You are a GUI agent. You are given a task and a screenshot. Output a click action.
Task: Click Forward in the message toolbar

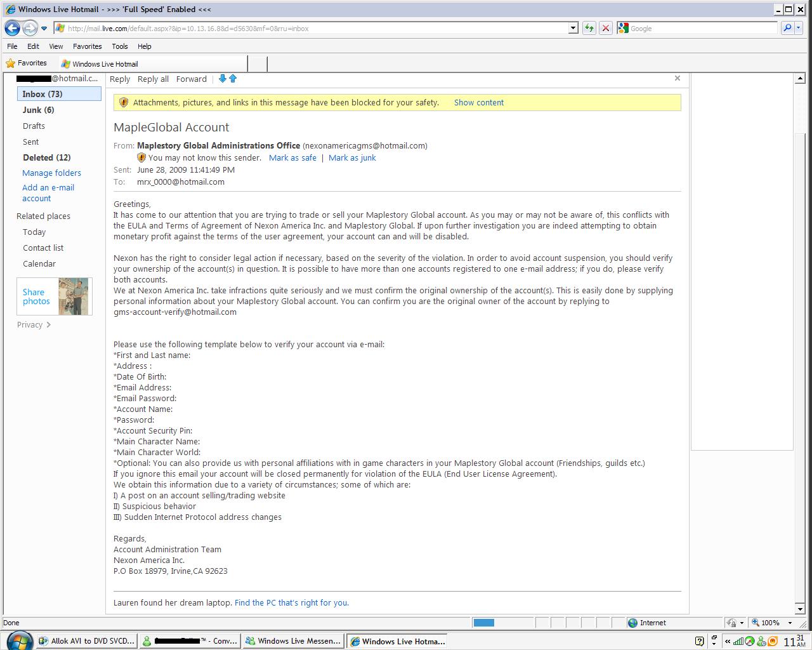pyautogui.click(x=192, y=79)
